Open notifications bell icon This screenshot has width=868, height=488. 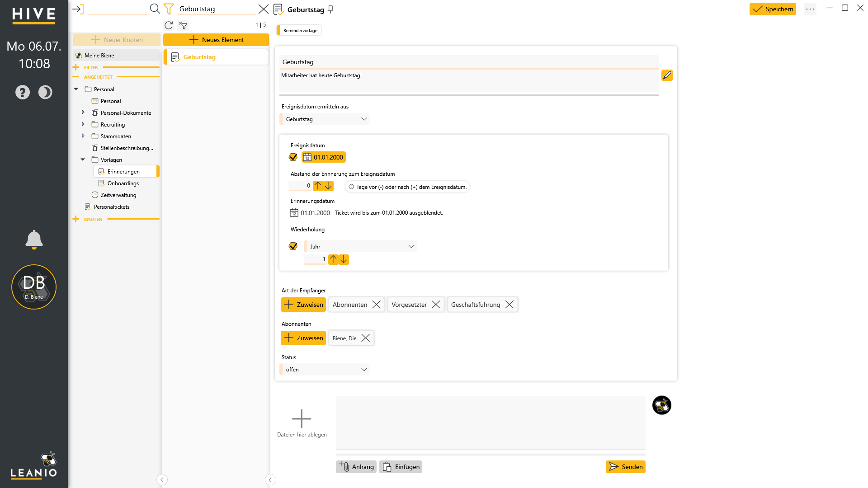click(x=34, y=239)
